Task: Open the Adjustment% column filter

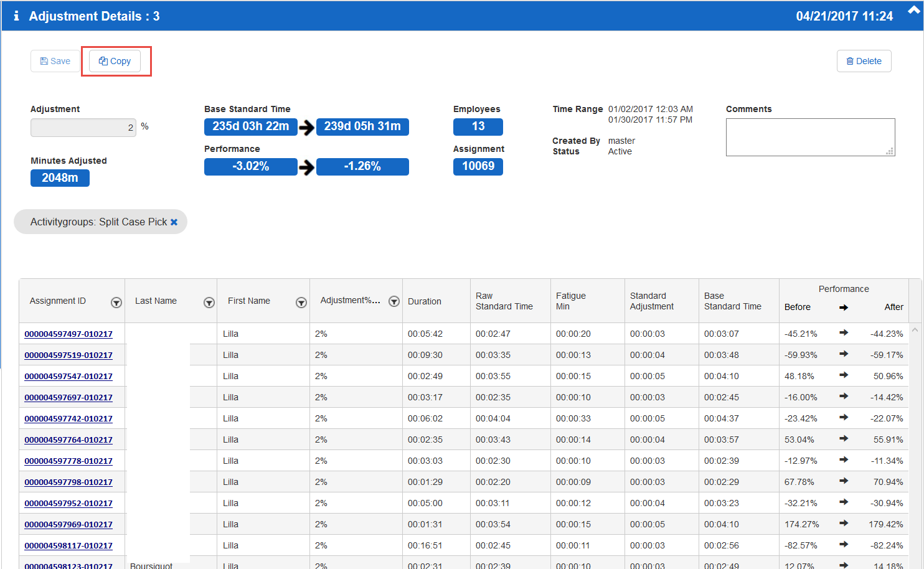Action: coord(394,301)
